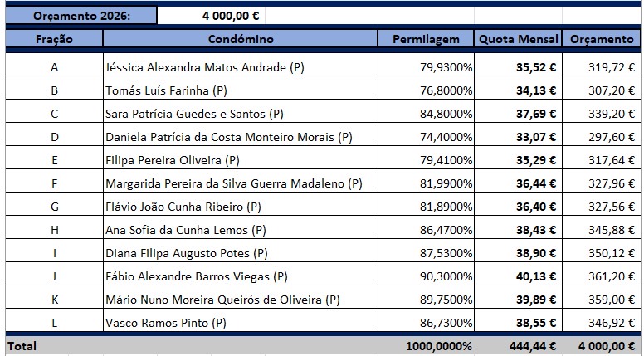644x356 pixels.
Task: Click permilagem 86,4700% for fraction H
Action: (x=426, y=230)
